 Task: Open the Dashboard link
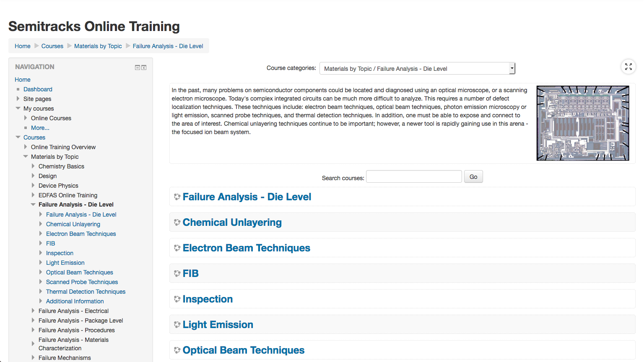(38, 89)
